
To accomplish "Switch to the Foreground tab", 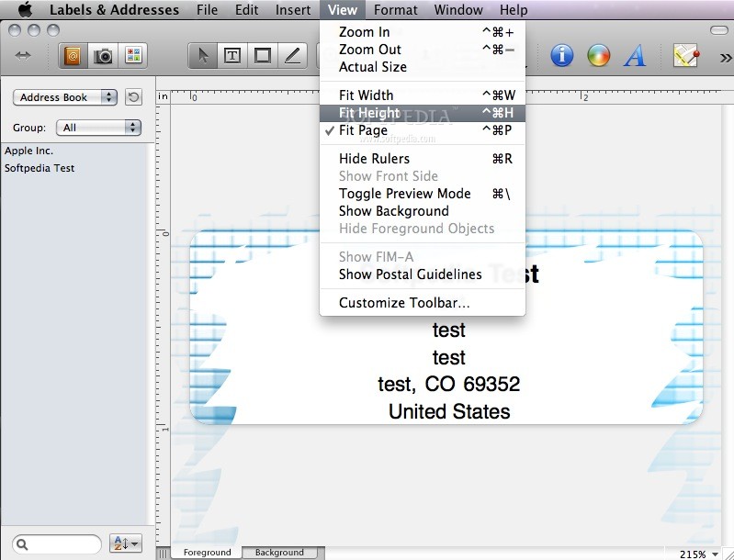I will [207, 553].
